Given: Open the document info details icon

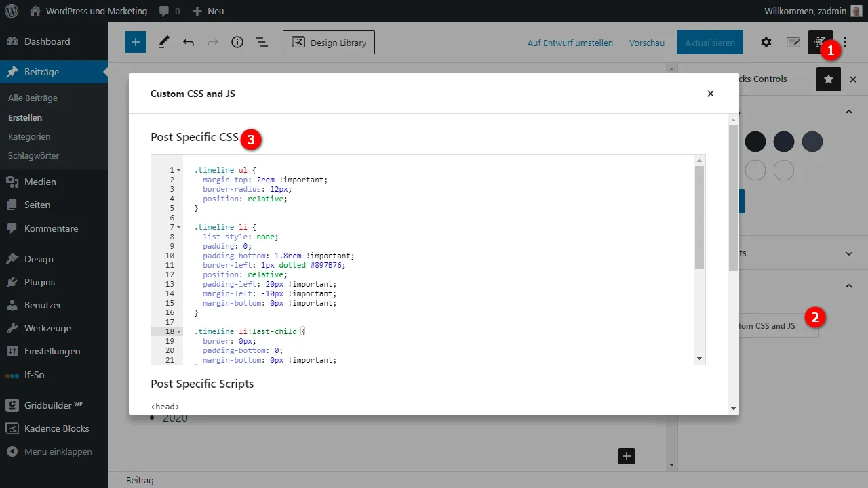Looking at the screenshot, I should [237, 42].
